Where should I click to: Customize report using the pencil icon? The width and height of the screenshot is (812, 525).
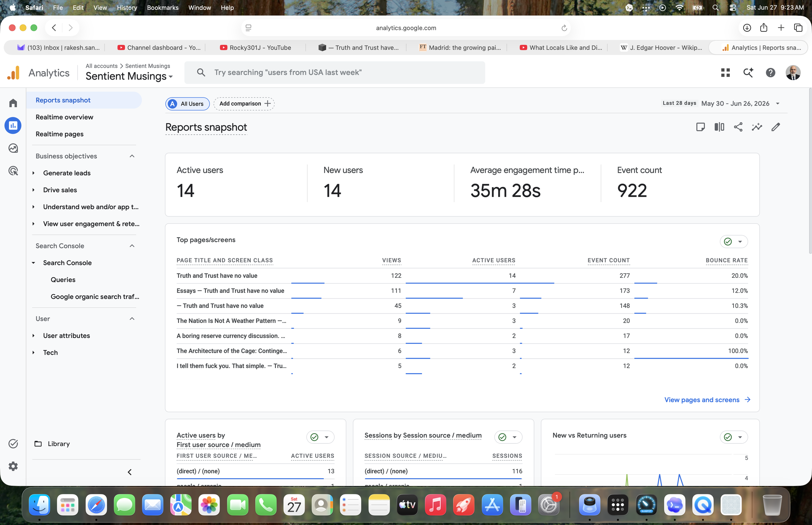[x=776, y=127]
